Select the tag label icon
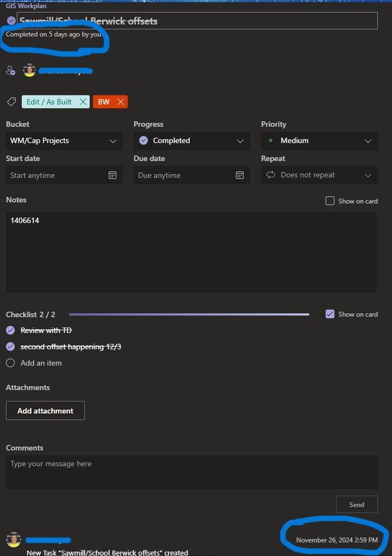392x556 pixels. coord(11,102)
